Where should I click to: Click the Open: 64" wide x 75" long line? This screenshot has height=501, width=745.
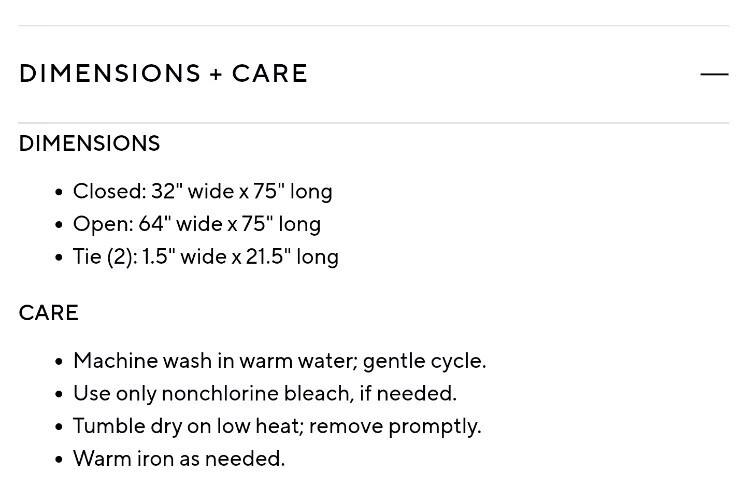pos(196,224)
